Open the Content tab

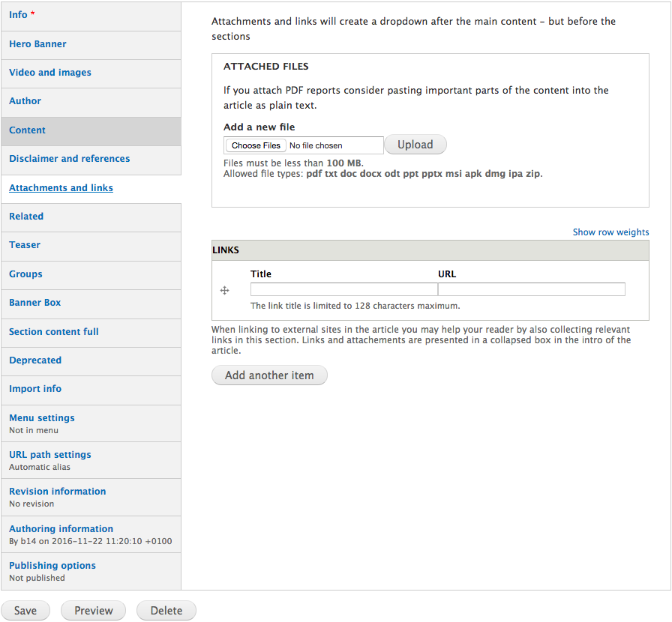(28, 130)
